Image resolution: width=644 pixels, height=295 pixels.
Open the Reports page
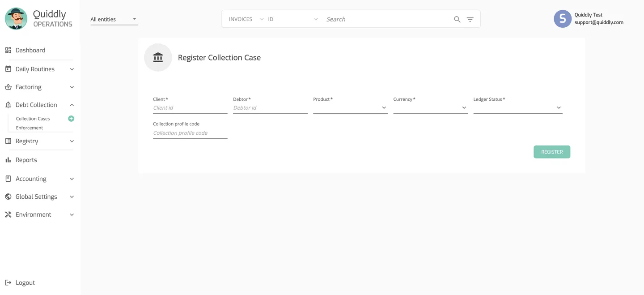(x=26, y=160)
